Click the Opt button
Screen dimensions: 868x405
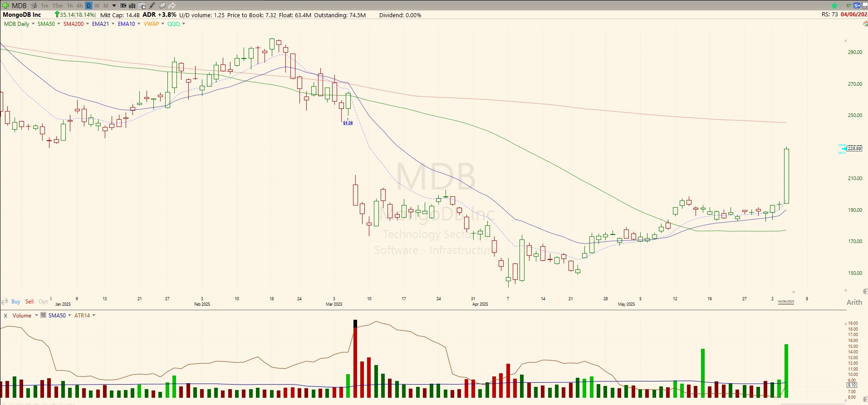(x=43, y=302)
